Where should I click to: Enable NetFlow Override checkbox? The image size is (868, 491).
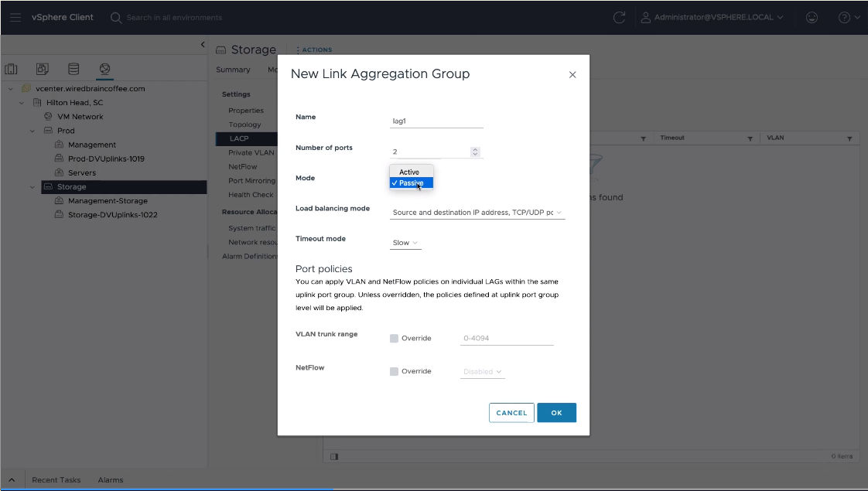(395, 372)
